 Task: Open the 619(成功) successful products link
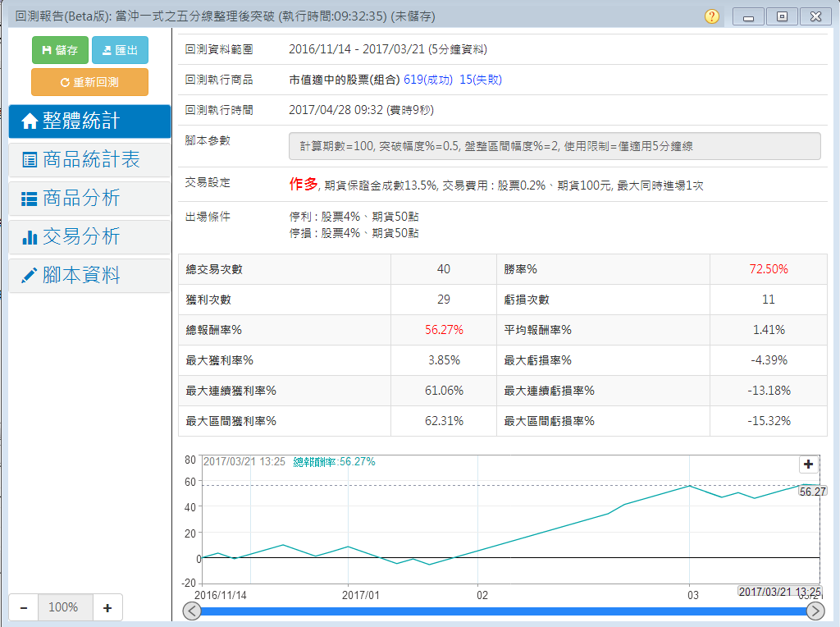tap(428, 80)
